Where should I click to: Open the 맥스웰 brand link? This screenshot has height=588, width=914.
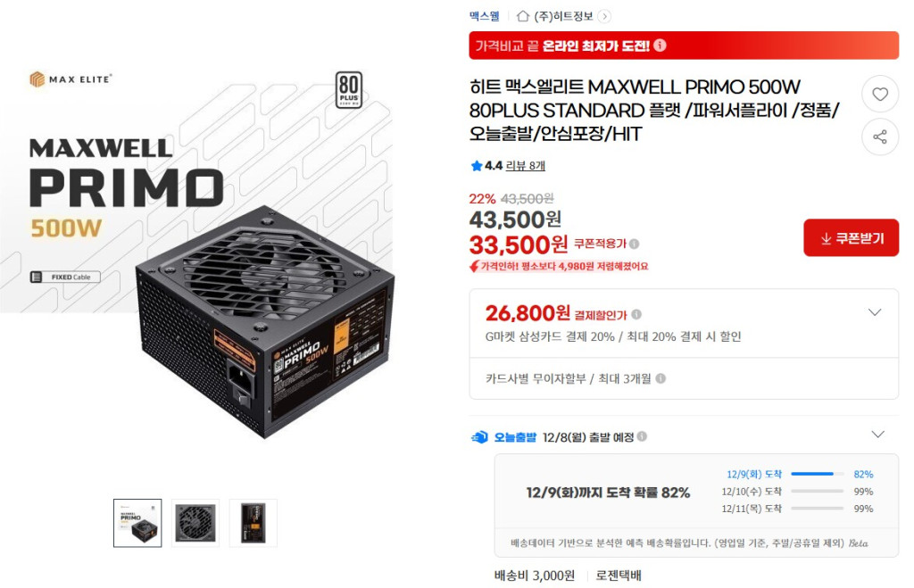pos(485,16)
